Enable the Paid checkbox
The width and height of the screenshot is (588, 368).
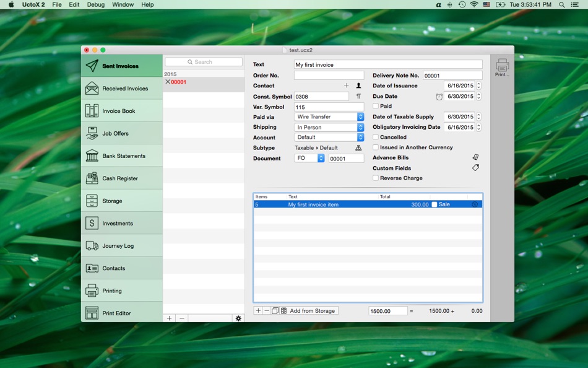point(376,106)
